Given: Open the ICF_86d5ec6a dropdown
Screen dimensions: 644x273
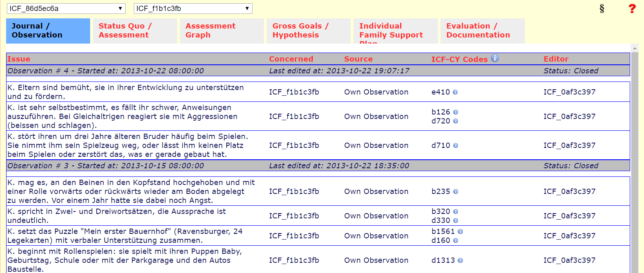Looking at the screenshot, I should [x=66, y=9].
